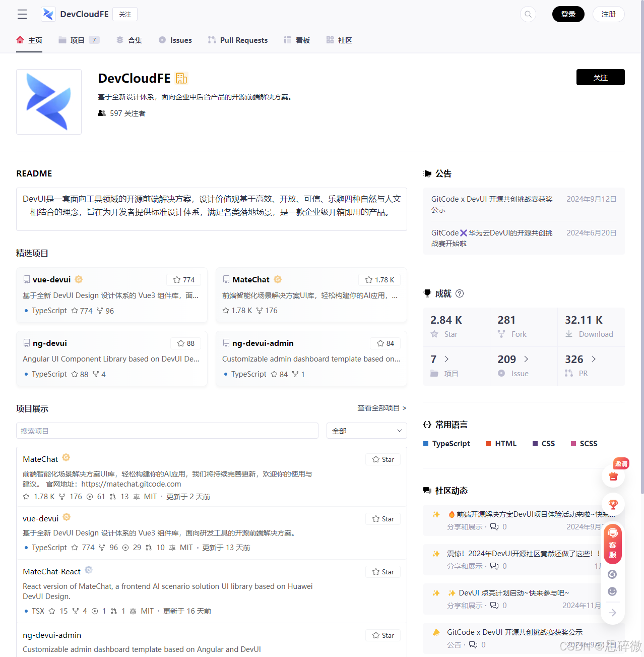Open the ng-devui-admin featured project card link
The image size is (644, 657).
point(263,343)
